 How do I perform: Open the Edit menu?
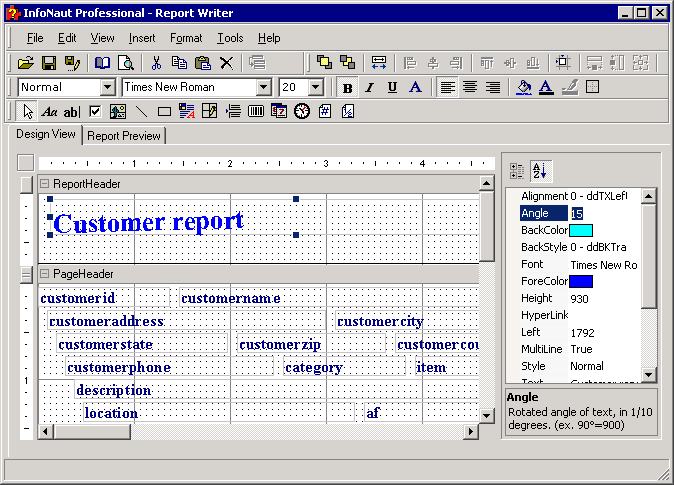click(x=67, y=38)
